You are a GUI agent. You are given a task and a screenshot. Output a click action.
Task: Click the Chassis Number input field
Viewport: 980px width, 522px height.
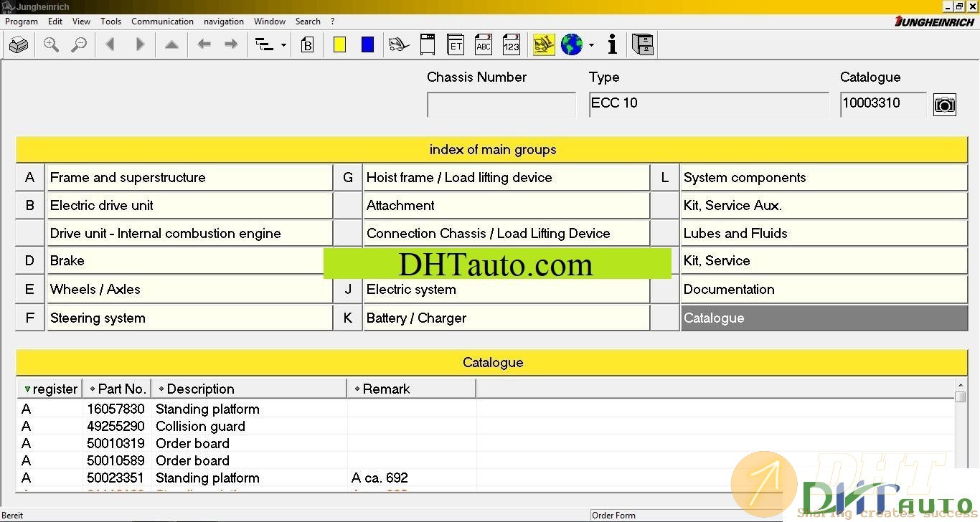tap(501, 105)
